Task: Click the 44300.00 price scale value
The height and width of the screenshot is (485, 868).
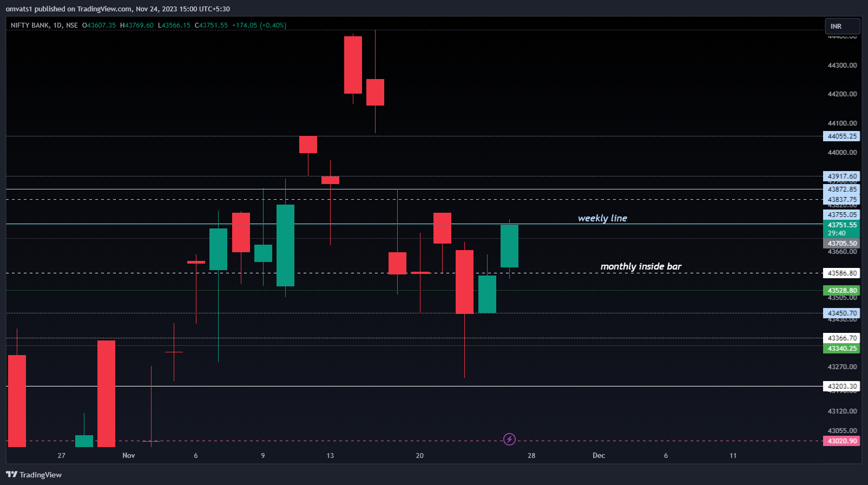Action: tap(842, 65)
